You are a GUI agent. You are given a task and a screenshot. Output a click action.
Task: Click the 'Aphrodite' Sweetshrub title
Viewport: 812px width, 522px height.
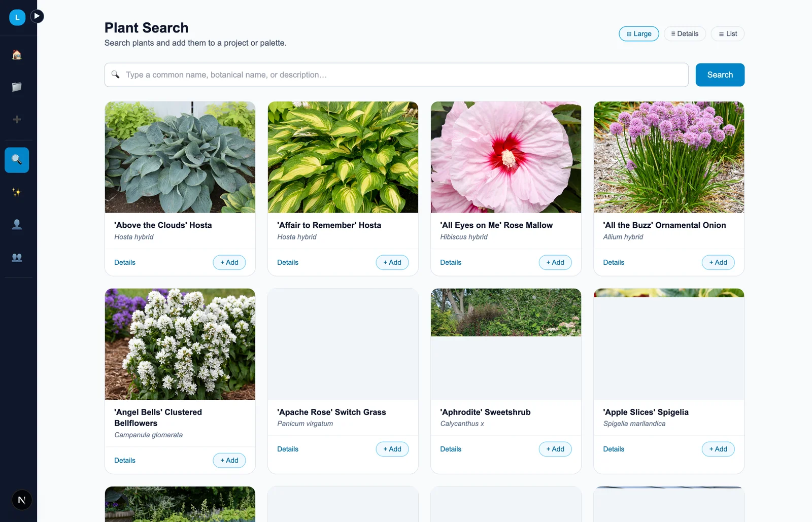[485, 412]
